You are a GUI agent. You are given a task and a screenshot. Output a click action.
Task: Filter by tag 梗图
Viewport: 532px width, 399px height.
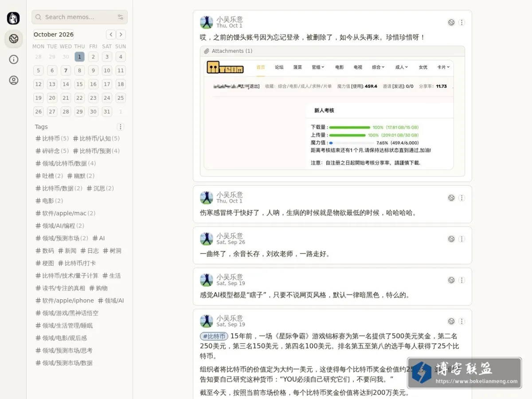pos(45,263)
